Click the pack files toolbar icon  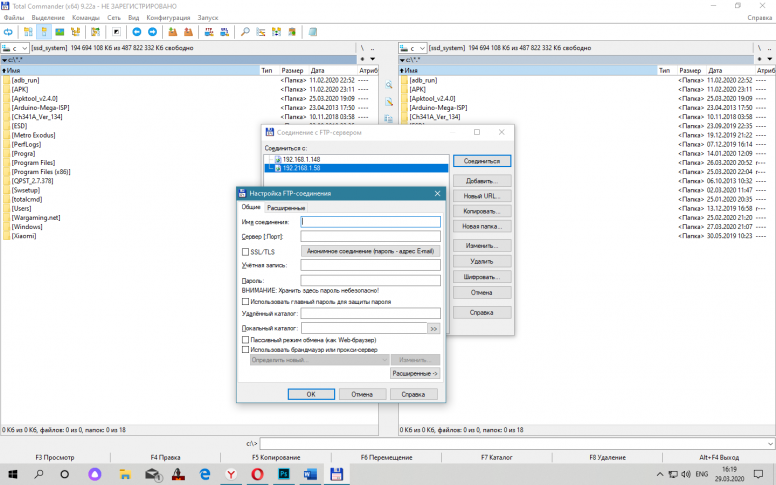tap(173, 32)
